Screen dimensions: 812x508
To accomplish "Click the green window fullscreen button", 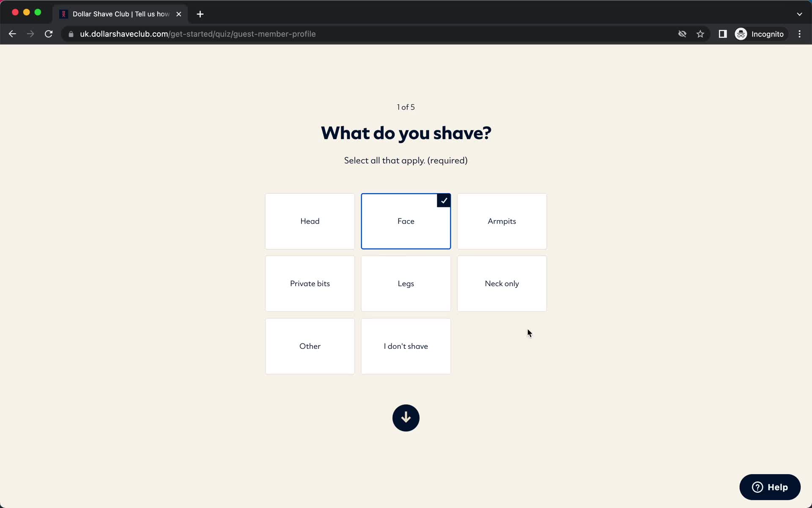I will (38, 12).
